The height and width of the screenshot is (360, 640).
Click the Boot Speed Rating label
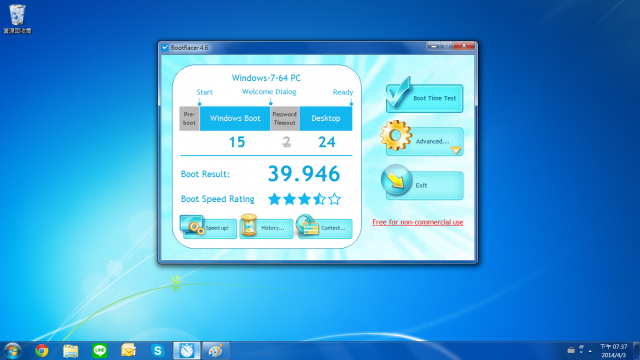pos(218,199)
